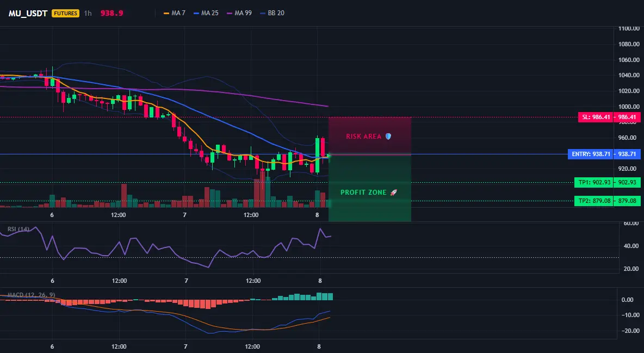Image resolution: width=644 pixels, height=353 pixels.
Task: Click date 7 on the RSI time axis
Action: click(x=186, y=281)
